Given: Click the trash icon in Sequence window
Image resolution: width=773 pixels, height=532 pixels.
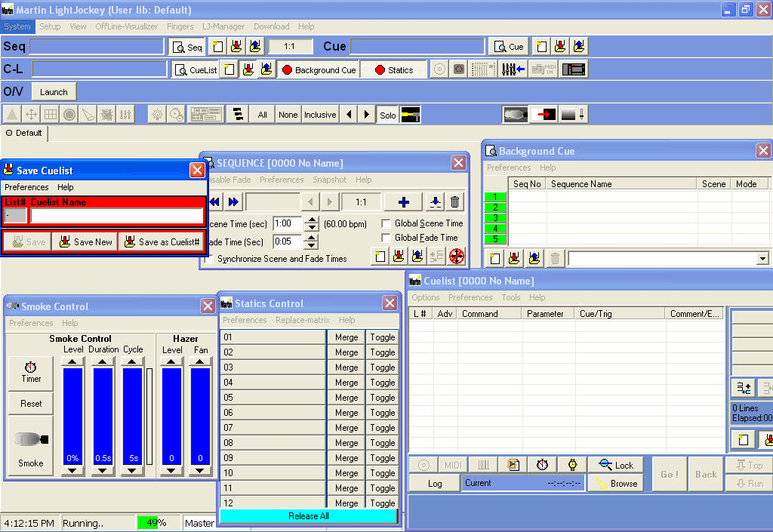Looking at the screenshot, I should (x=454, y=201).
